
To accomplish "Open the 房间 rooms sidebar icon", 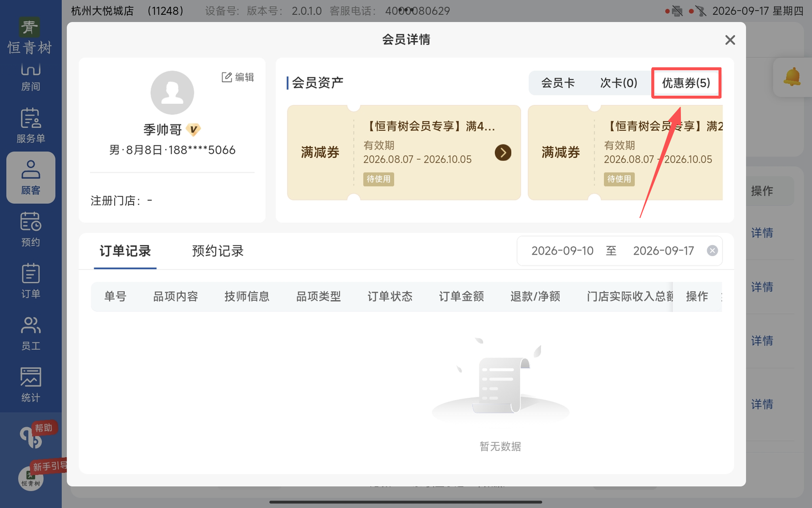I will 31,77.
